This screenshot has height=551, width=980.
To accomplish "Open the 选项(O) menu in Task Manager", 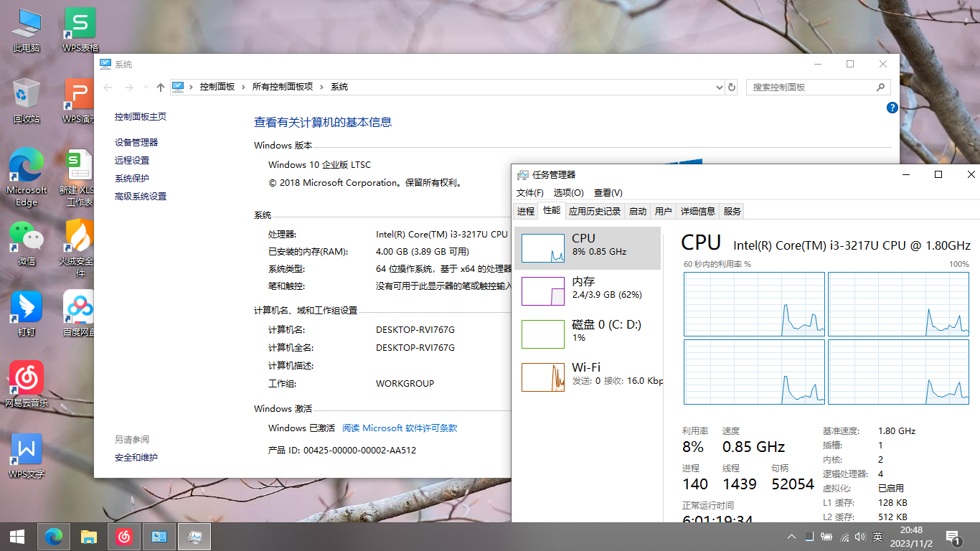I will click(569, 193).
